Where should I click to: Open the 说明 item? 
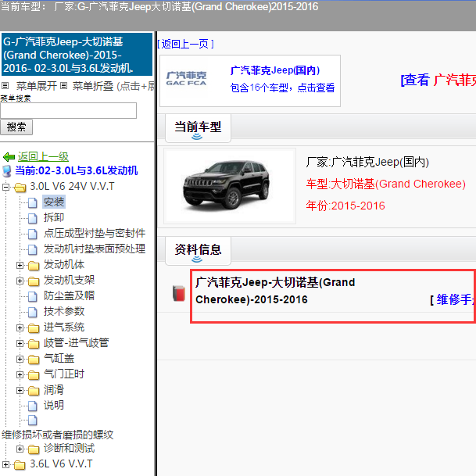point(54,406)
